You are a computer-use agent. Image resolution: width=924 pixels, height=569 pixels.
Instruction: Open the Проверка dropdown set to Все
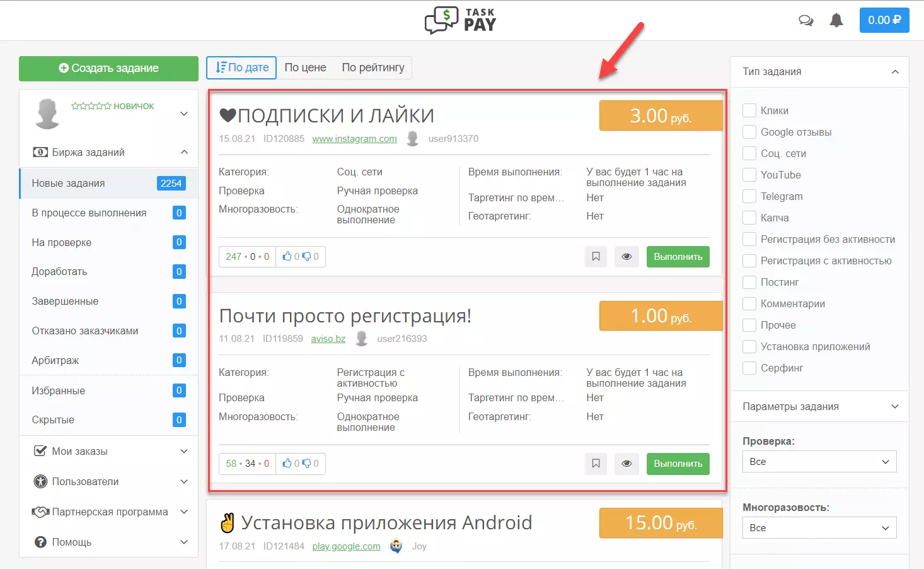click(x=819, y=462)
